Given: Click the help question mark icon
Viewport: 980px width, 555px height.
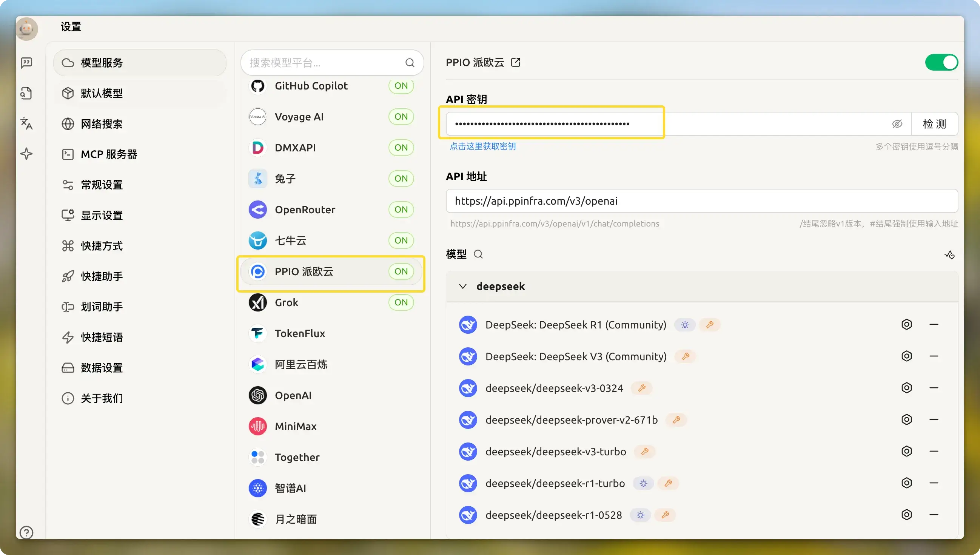Looking at the screenshot, I should [26, 532].
